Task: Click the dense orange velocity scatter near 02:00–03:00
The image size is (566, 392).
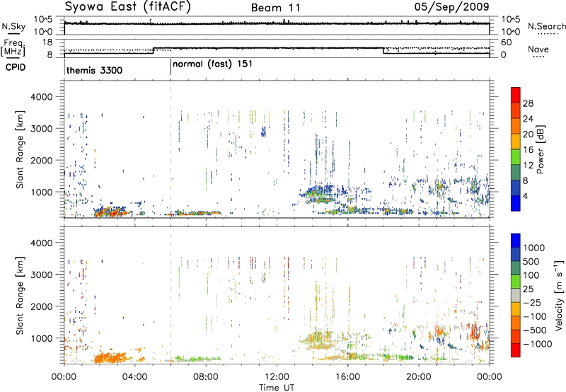Action: [111, 357]
